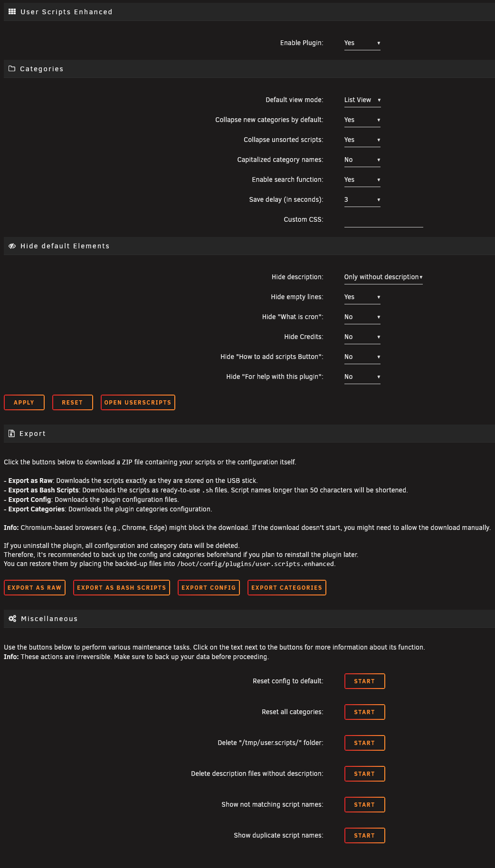Click "Delete description files without description:" label

(x=257, y=774)
